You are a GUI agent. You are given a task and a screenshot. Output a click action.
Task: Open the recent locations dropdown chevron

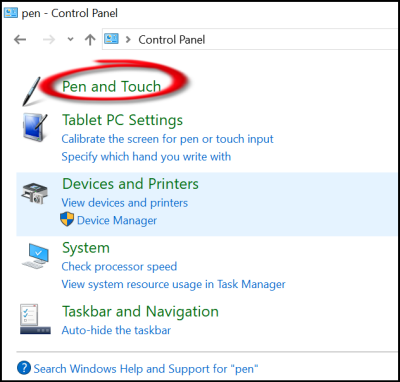[70, 39]
